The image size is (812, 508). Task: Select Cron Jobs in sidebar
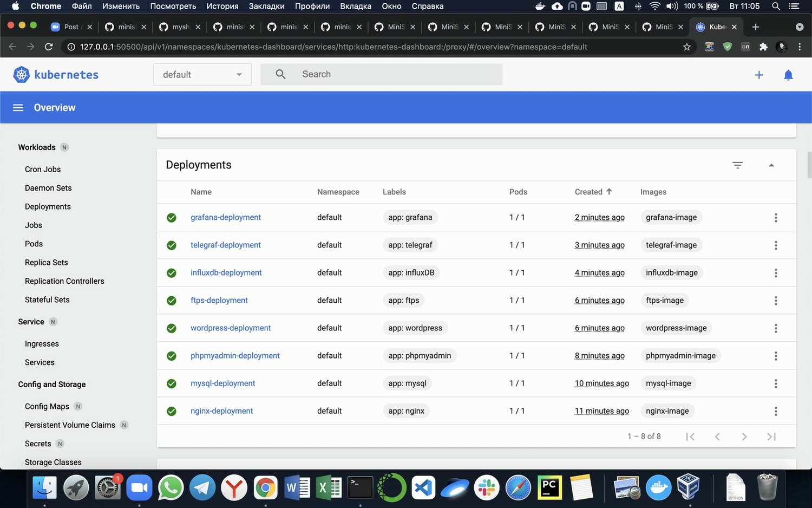[x=43, y=169]
